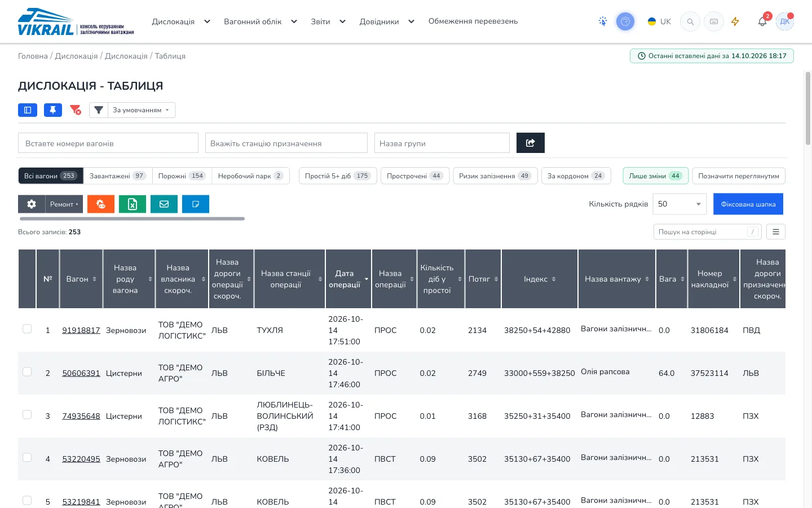The width and height of the screenshot is (812, 508).
Task: Toggle the side panel layout icon
Action: tap(28, 110)
